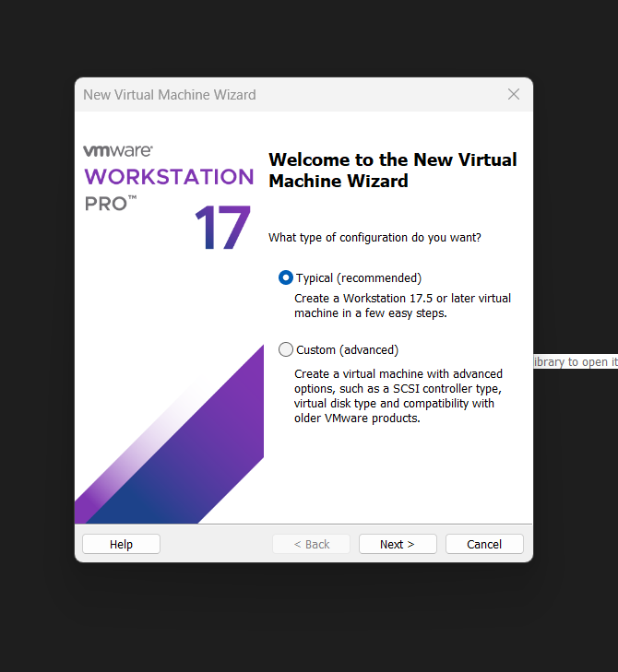Screen dimensions: 618x672
Task: Click the greyed-out < Back button
Action: pyautogui.click(x=311, y=544)
